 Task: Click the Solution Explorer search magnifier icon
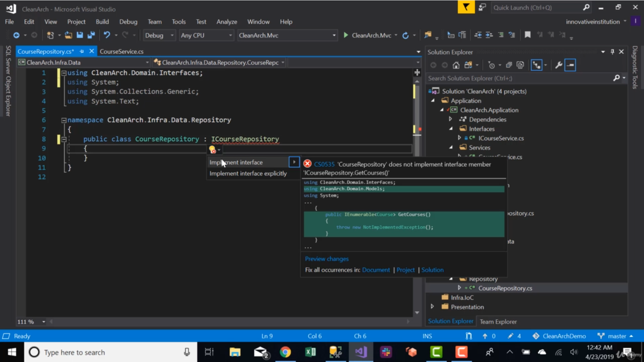tap(617, 78)
